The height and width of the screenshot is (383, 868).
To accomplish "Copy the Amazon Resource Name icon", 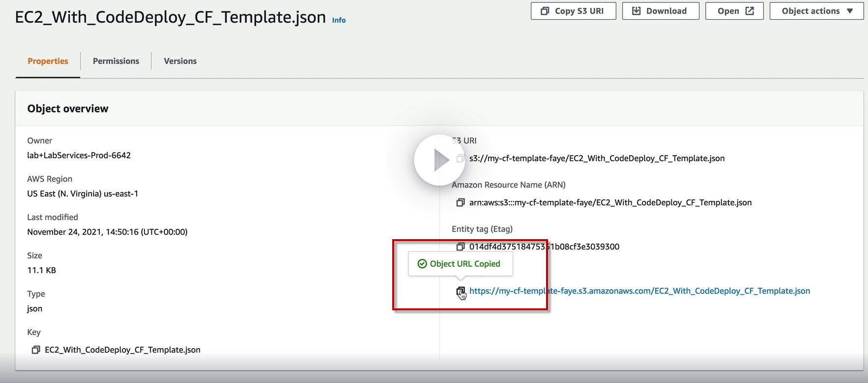I will point(461,203).
